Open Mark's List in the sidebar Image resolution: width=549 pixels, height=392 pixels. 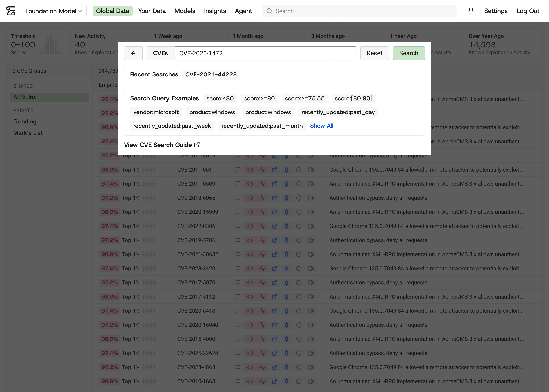tap(28, 133)
